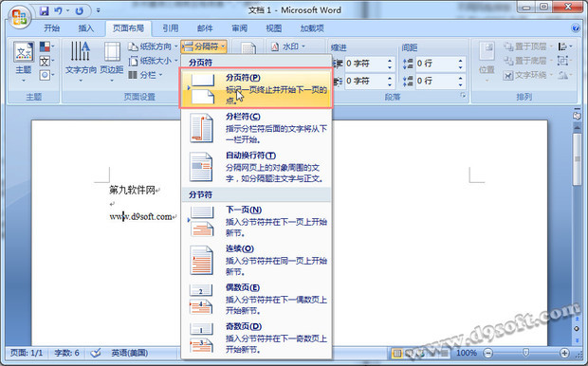The height and width of the screenshot is (366, 588).
Task: Insert 奇数页(D) section break
Action: [256, 338]
